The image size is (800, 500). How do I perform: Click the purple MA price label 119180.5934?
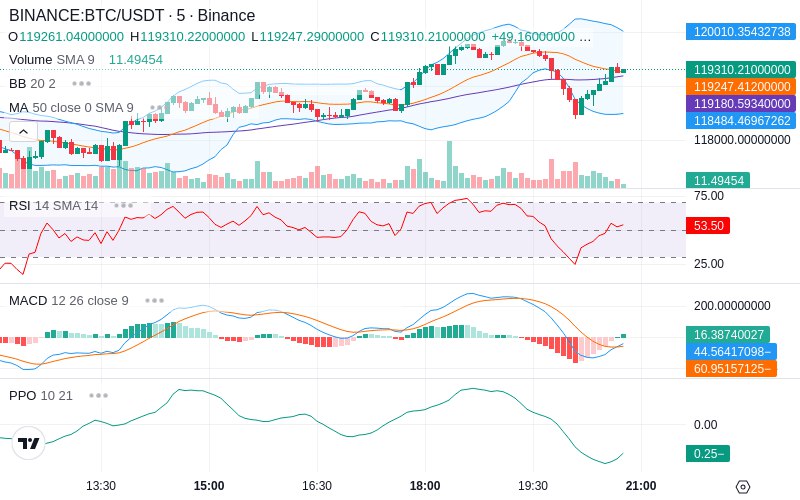[741, 104]
